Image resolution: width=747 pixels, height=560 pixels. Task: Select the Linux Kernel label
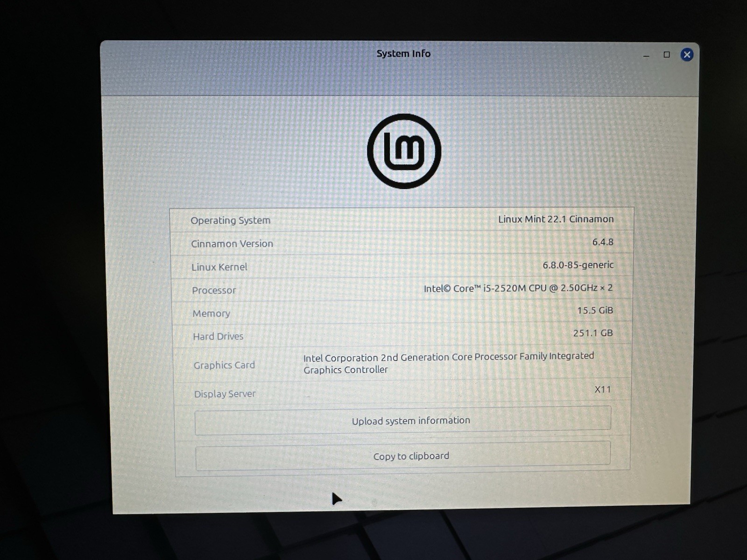[x=219, y=267]
